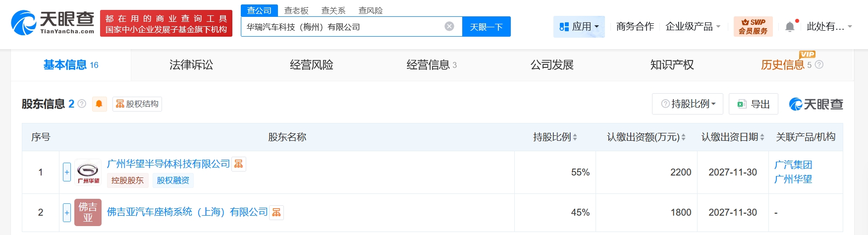Click the orange shareholder alert bell

99,104
